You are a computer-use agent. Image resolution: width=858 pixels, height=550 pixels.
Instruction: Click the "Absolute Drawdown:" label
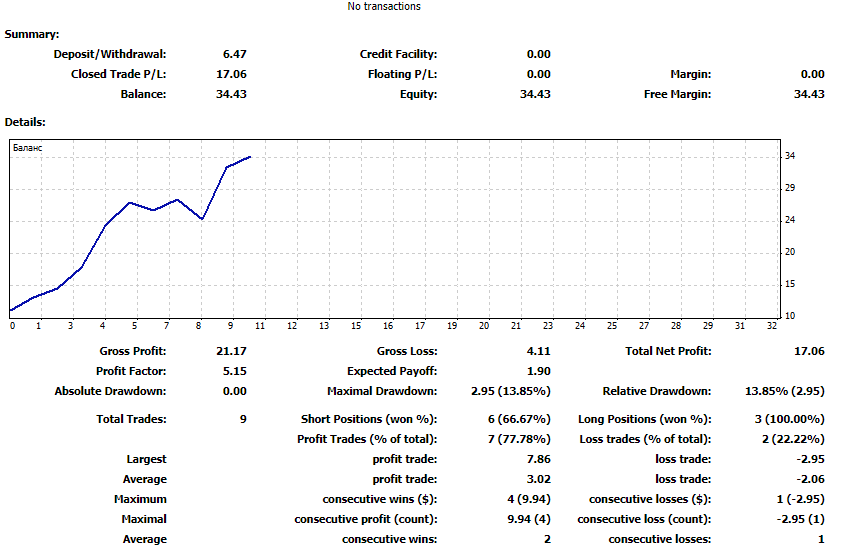[x=110, y=391]
